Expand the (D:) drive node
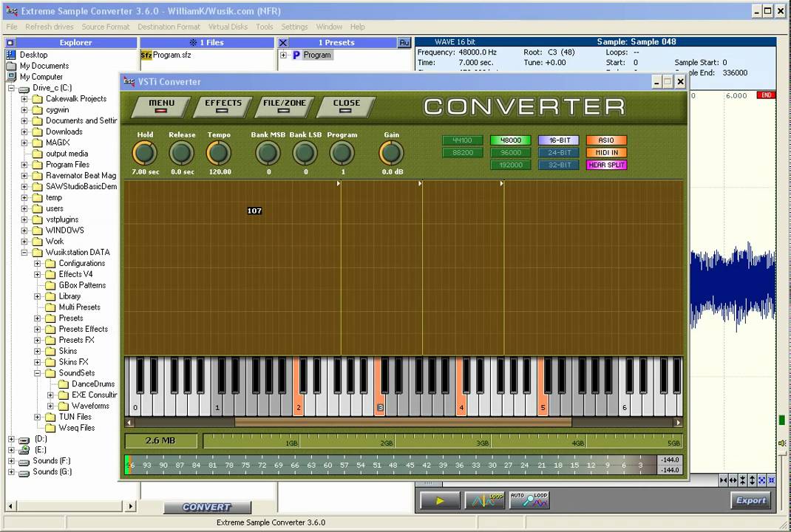Screen dimensions: 791x532 point(11,439)
